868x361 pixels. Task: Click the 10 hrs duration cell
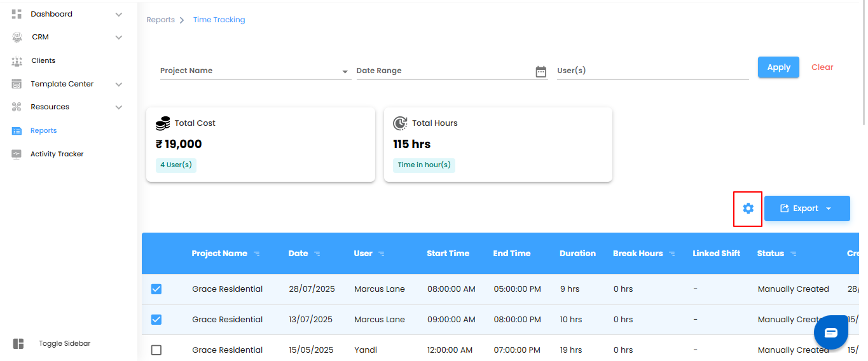pyautogui.click(x=571, y=320)
